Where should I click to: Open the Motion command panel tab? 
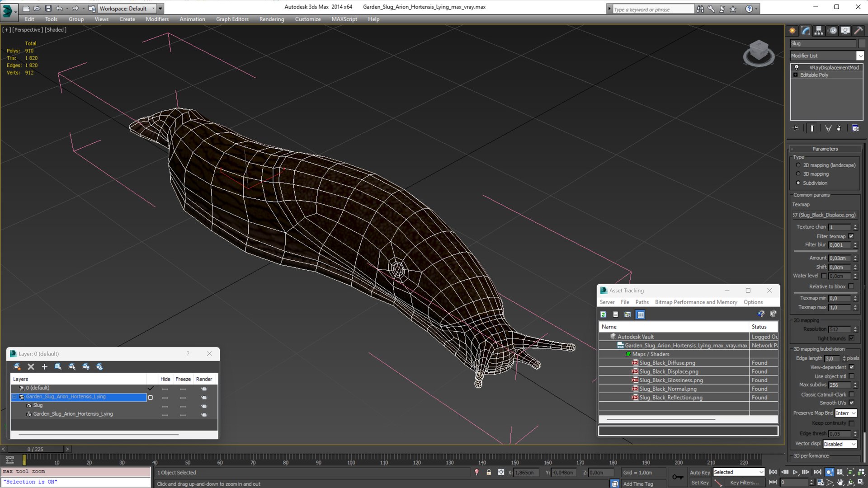tap(833, 30)
